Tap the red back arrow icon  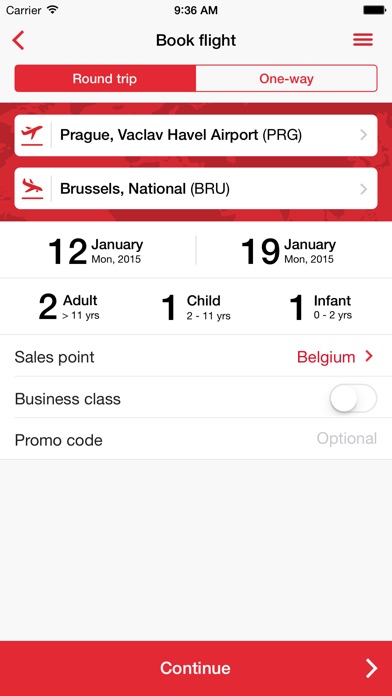(x=18, y=40)
